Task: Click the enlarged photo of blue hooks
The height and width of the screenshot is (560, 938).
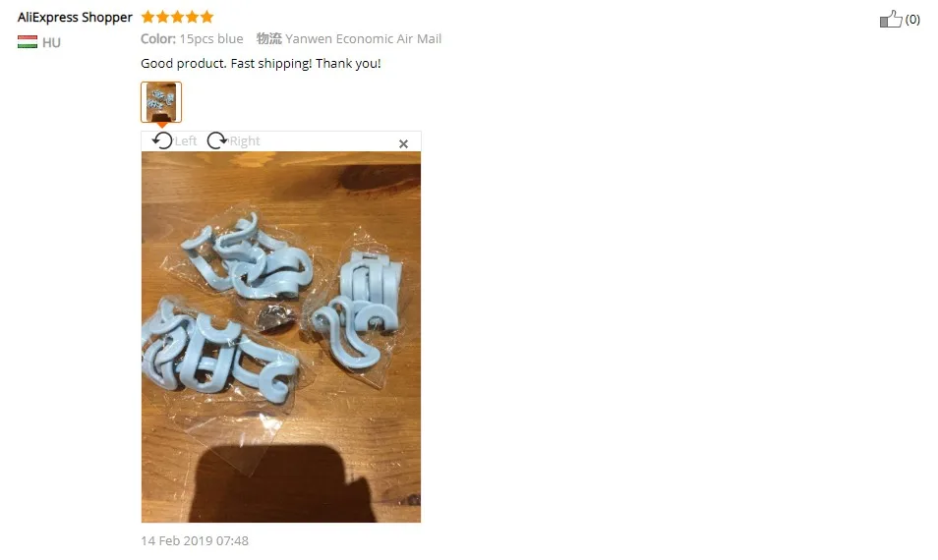Action: [281, 337]
